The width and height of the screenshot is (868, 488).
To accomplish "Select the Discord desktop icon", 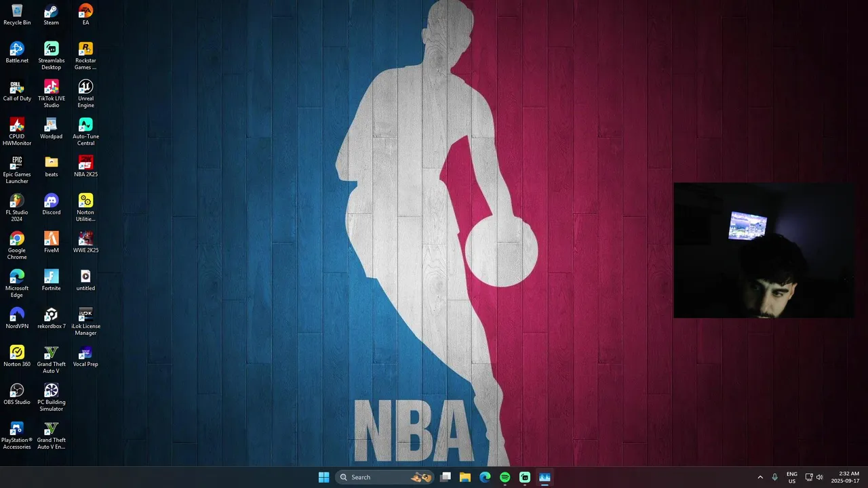I will [x=51, y=205].
